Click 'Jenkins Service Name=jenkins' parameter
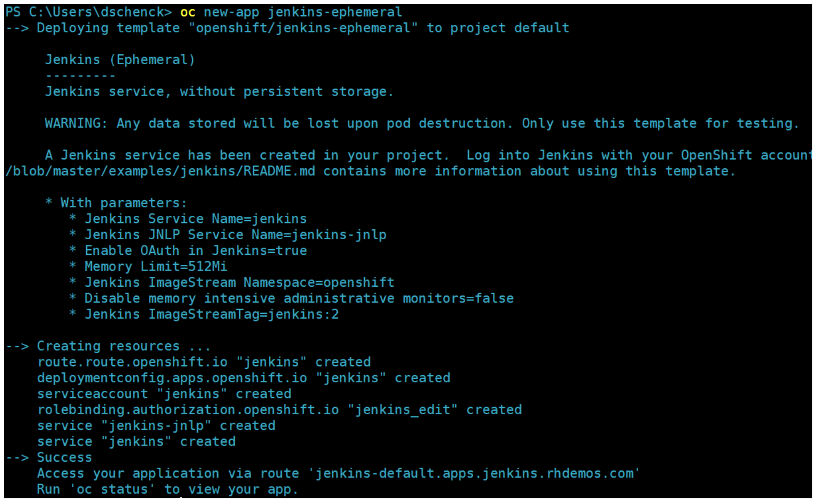Screen dimensions: 818x504 195,219
